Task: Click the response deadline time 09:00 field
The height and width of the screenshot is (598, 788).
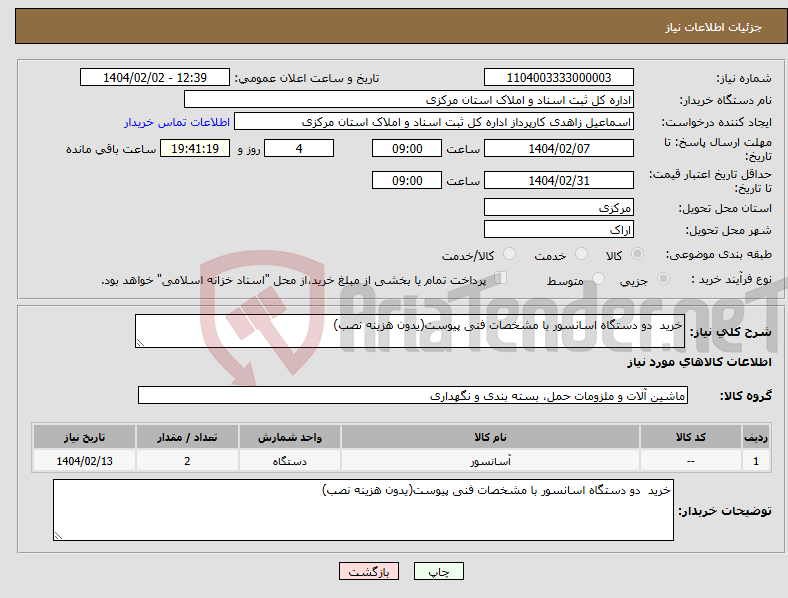Action: tap(407, 148)
